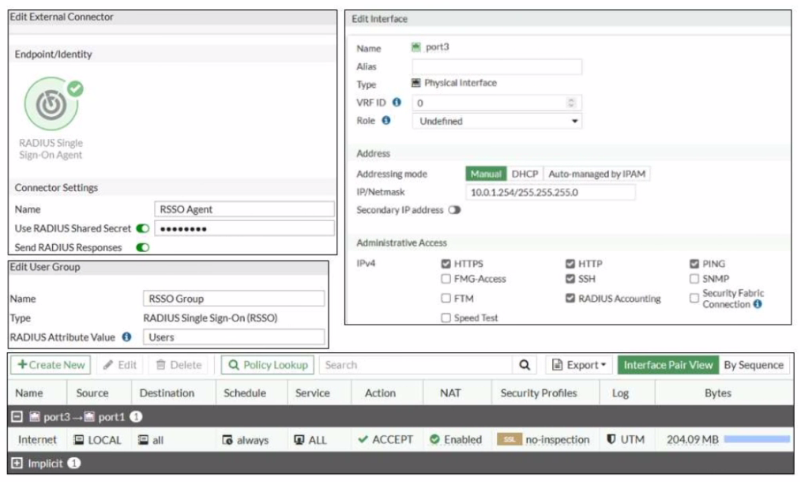Click the Policy Lookup button
The image size is (800, 482).
click(267, 365)
